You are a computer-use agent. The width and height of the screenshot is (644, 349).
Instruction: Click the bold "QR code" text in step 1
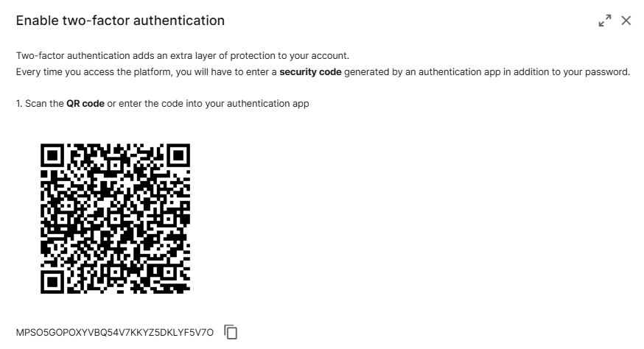tap(85, 104)
